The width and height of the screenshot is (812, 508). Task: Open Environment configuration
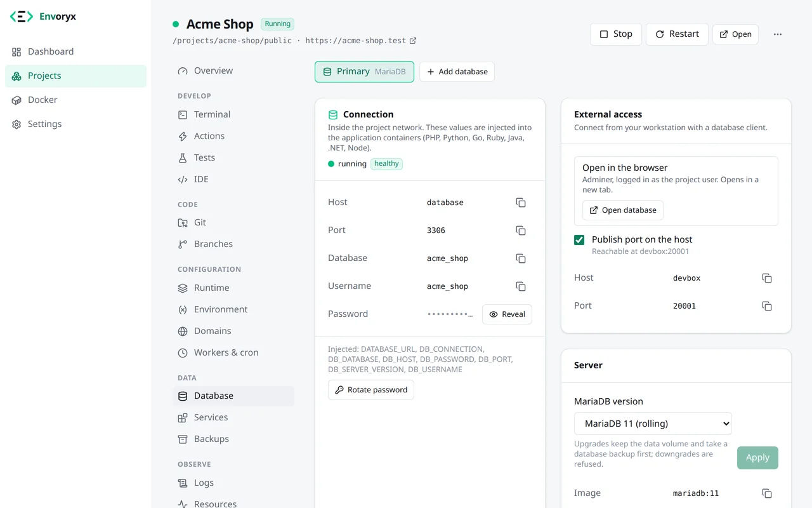(233, 310)
